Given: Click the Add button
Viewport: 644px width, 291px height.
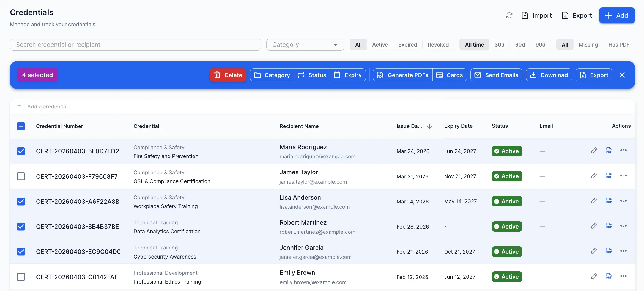Looking at the screenshot, I should tap(617, 15).
